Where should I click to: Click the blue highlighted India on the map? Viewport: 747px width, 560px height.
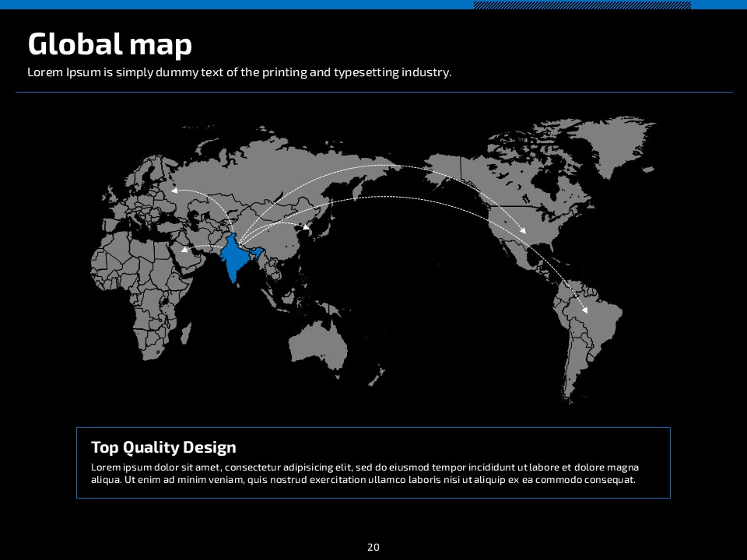point(233,260)
